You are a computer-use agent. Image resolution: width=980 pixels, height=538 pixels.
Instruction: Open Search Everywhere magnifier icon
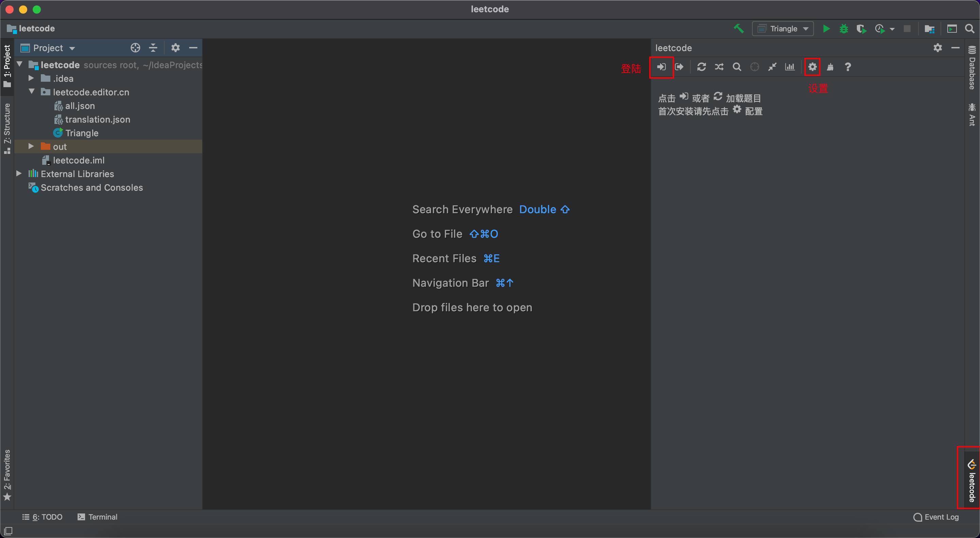pos(969,29)
